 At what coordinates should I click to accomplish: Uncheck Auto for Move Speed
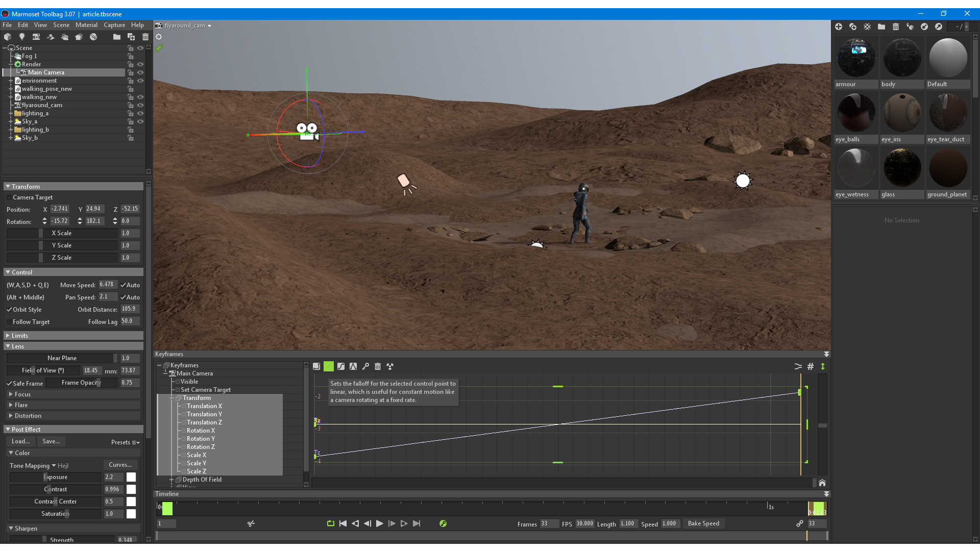[x=123, y=285]
